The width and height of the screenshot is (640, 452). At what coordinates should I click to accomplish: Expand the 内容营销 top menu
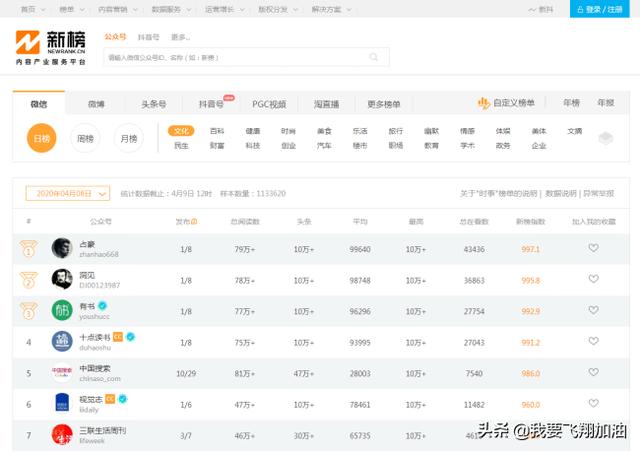[x=118, y=9]
